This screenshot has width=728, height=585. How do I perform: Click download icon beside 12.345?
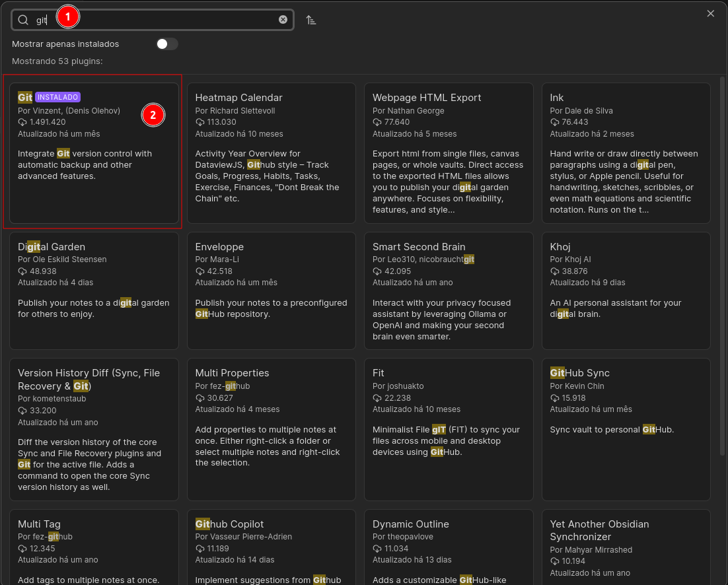click(22, 549)
